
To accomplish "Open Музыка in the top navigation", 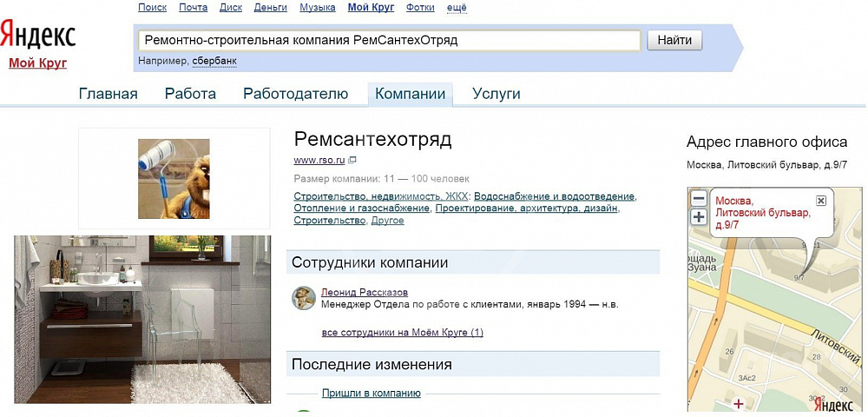I will click(x=317, y=7).
